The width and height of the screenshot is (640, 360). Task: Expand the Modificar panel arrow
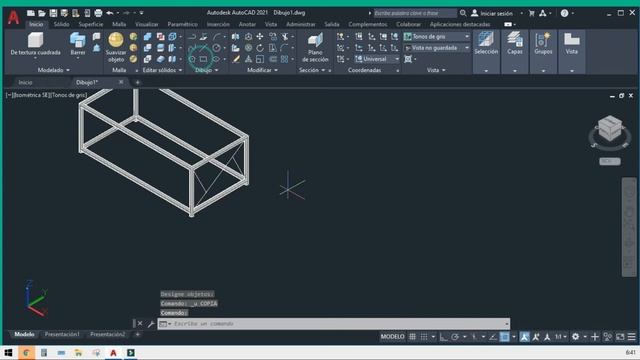[x=276, y=70]
